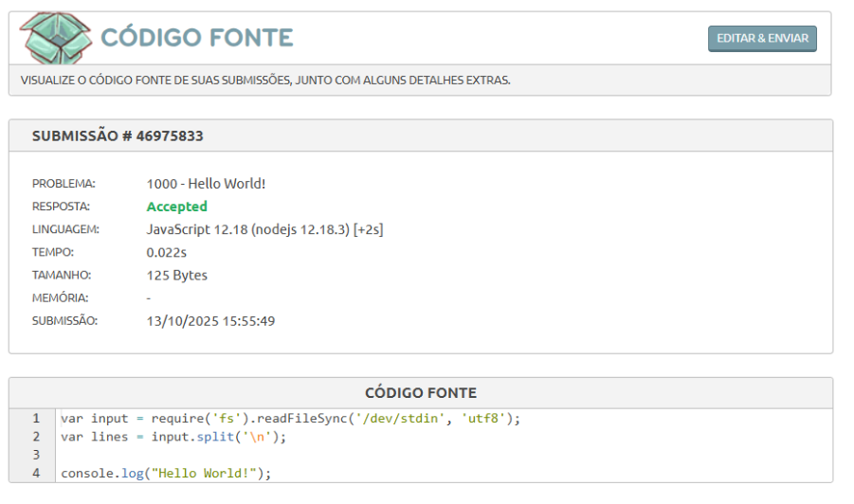Click code line 2 with input.split
This screenshot has height=504, width=854.
173,437
